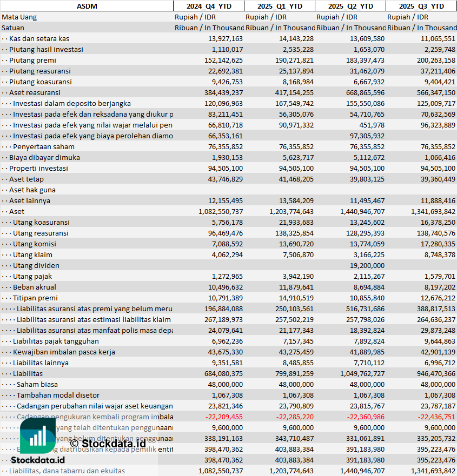Viewport: 457px width, 476px height.
Task: Click the Satuan row label
Action: 13,28
